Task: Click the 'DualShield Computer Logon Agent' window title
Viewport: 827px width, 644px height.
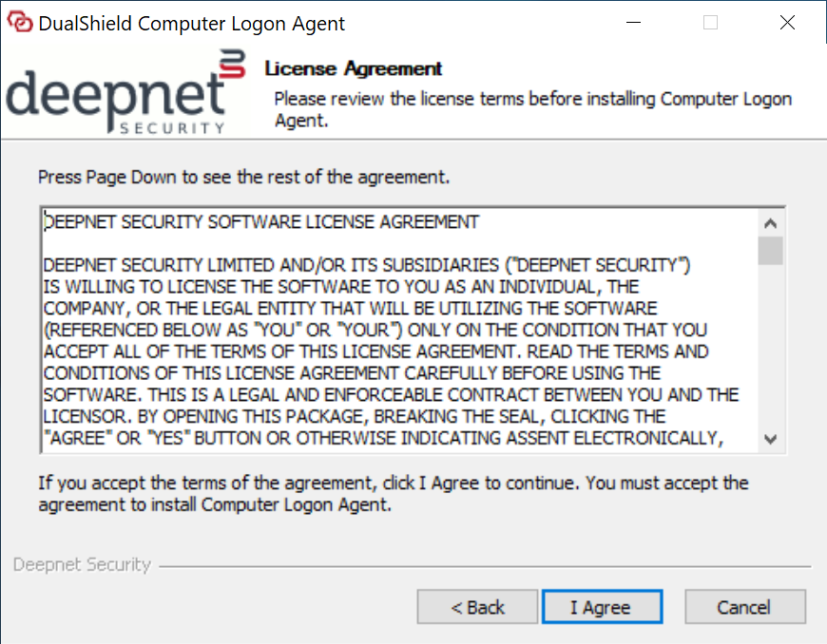Action: pyautogui.click(x=191, y=24)
